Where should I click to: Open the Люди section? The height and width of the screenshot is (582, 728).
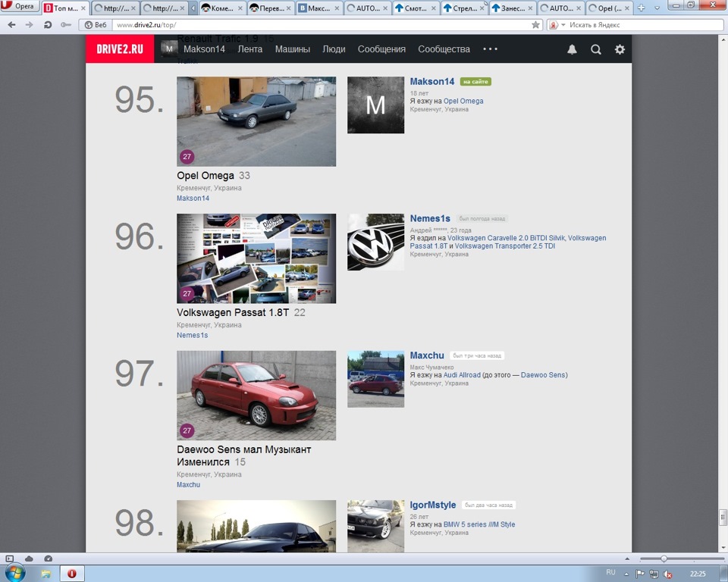(x=334, y=48)
